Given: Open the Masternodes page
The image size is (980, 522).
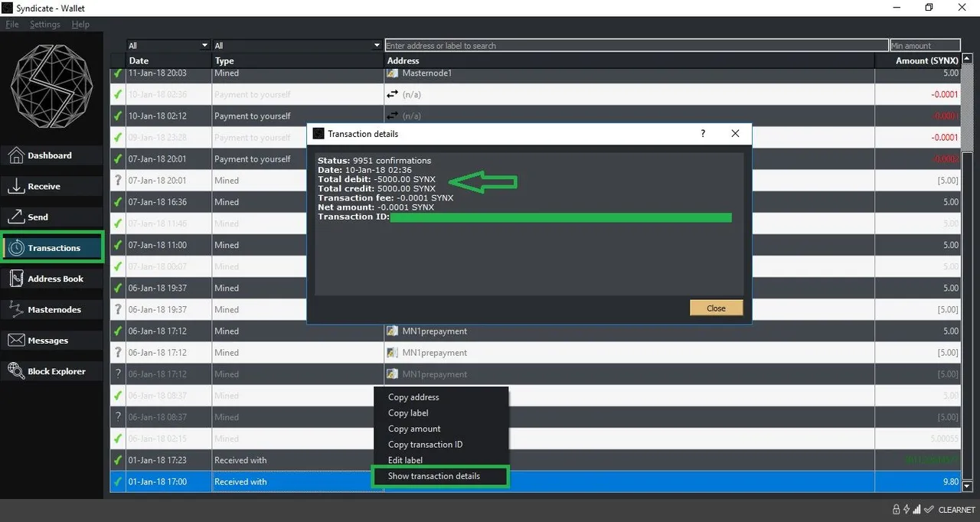Looking at the screenshot, I should 51,310.
